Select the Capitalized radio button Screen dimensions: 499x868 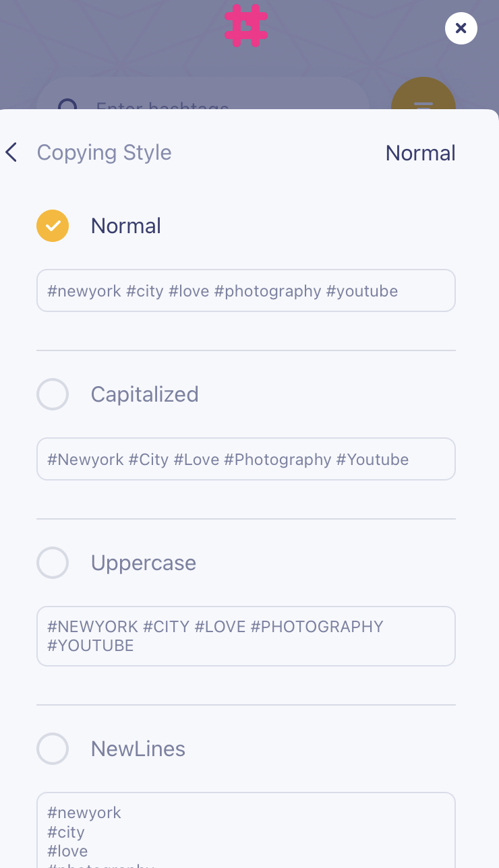click(53, 394)
